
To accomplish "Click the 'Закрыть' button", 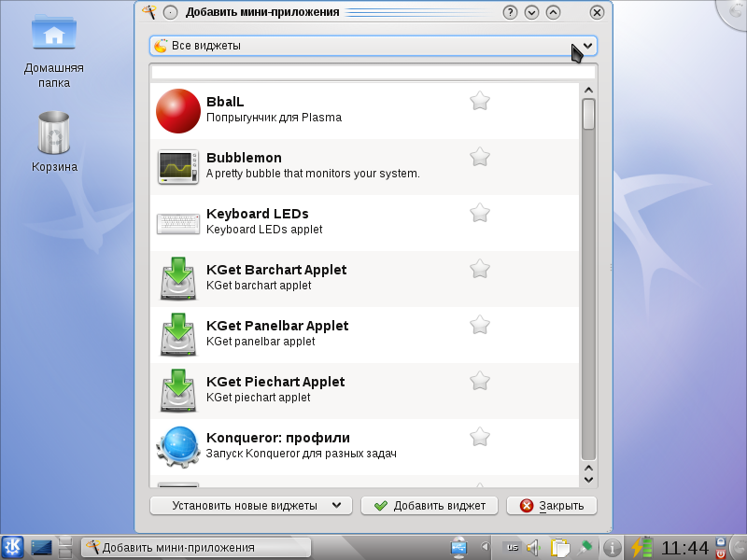I will pyautogui.click(x=552, y=506).
